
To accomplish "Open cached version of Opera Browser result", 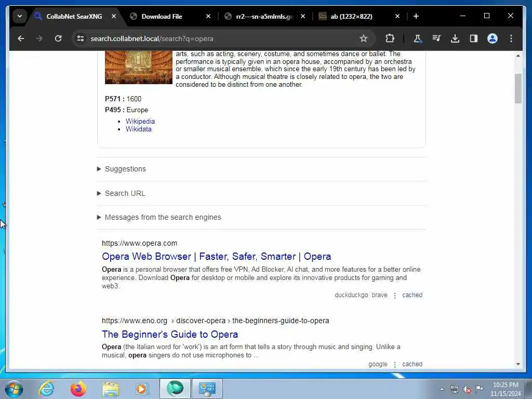I will click(x=412, y=295).
